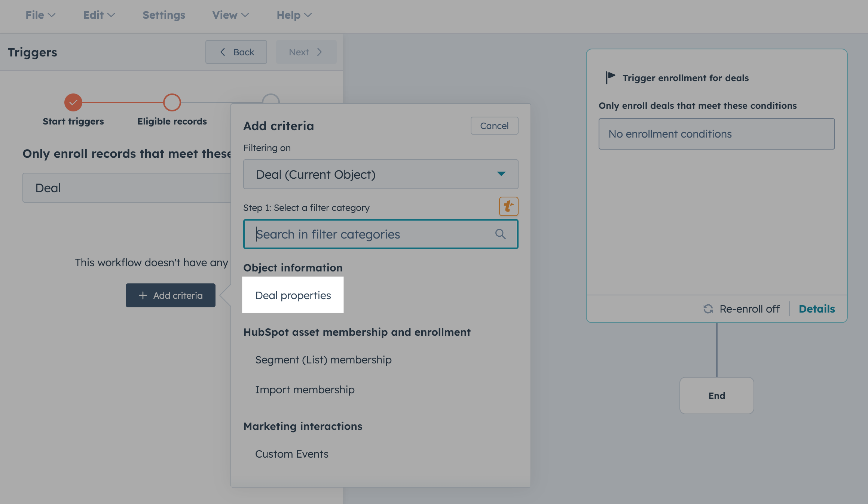Viewport: 868px width, 504px height.
Task: Open the Help menu
Action: [x=294, y=15]
